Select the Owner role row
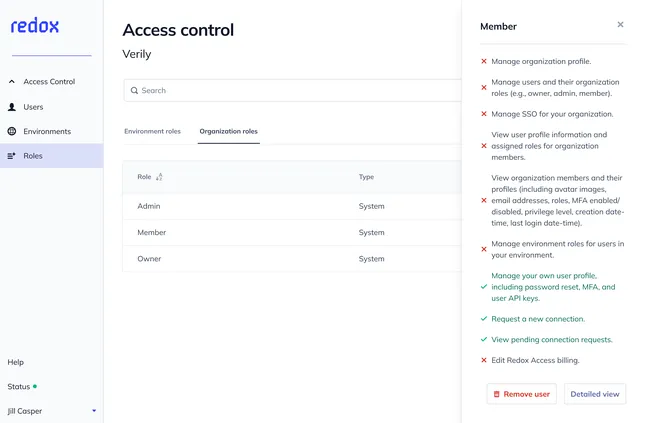This screenshot has height=423, width=645. [292, 259]
